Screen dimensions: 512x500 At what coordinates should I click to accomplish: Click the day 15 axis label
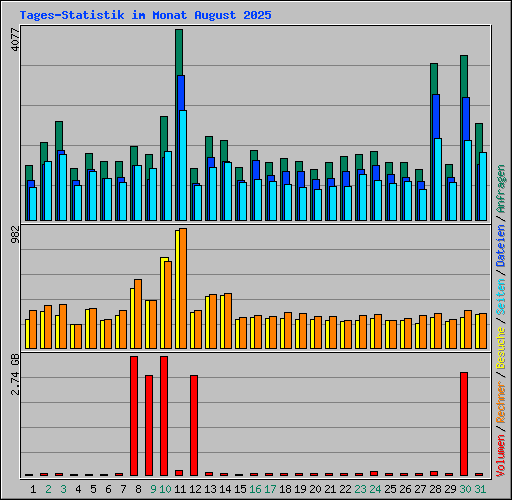240,489
